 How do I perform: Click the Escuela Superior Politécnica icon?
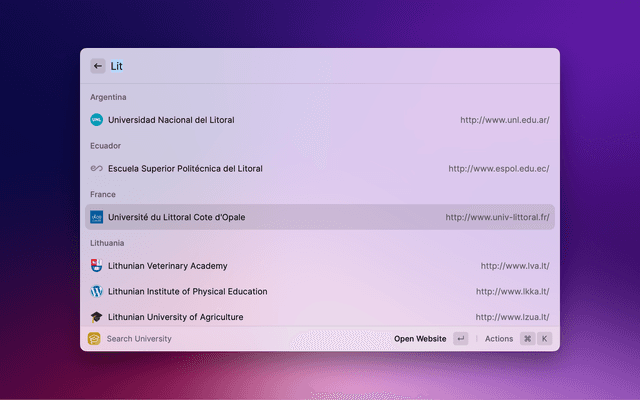[97, 169]
